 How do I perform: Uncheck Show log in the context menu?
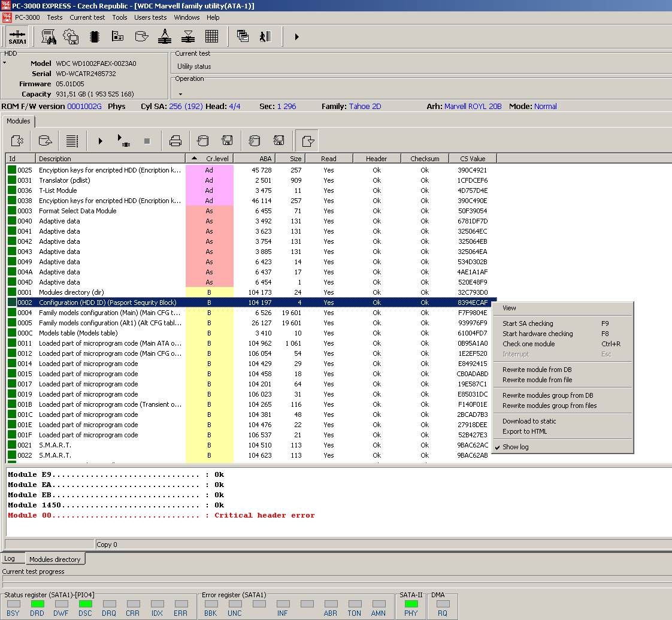click(515, 447)
